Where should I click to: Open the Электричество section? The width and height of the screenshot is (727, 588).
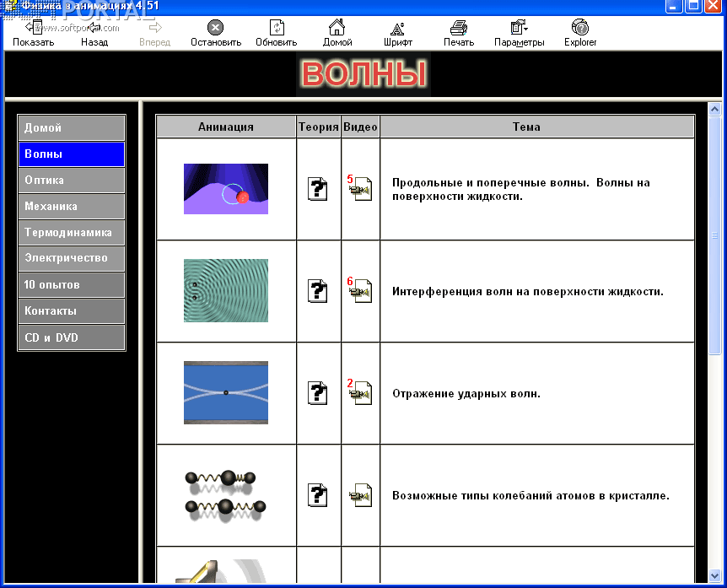[72, 258]
